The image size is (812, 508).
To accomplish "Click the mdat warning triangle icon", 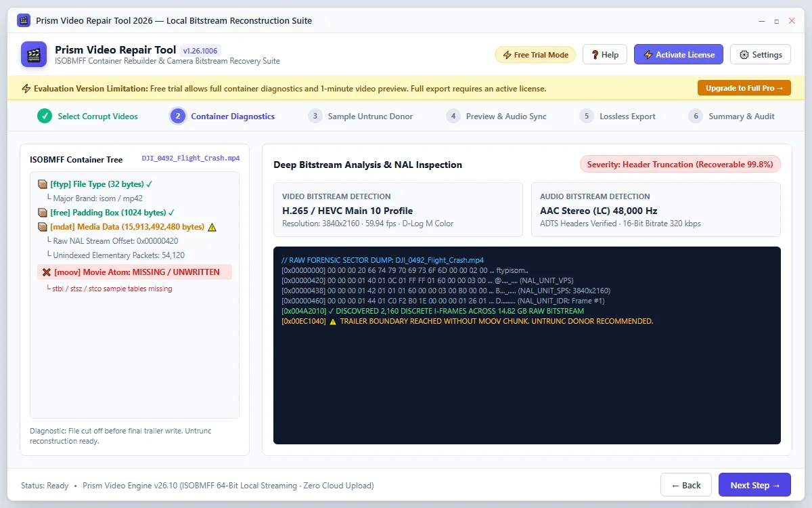I will coord(212,228).
